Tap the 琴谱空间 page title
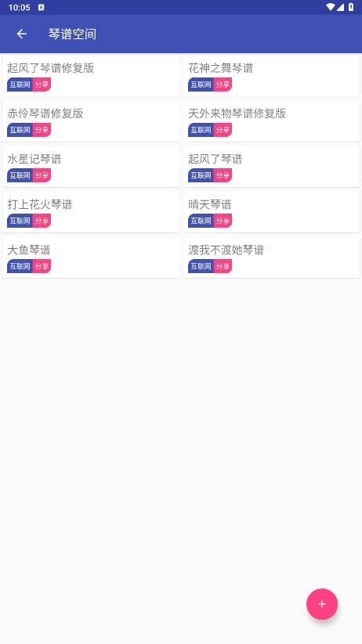362x644 pixels. point(72,34)
